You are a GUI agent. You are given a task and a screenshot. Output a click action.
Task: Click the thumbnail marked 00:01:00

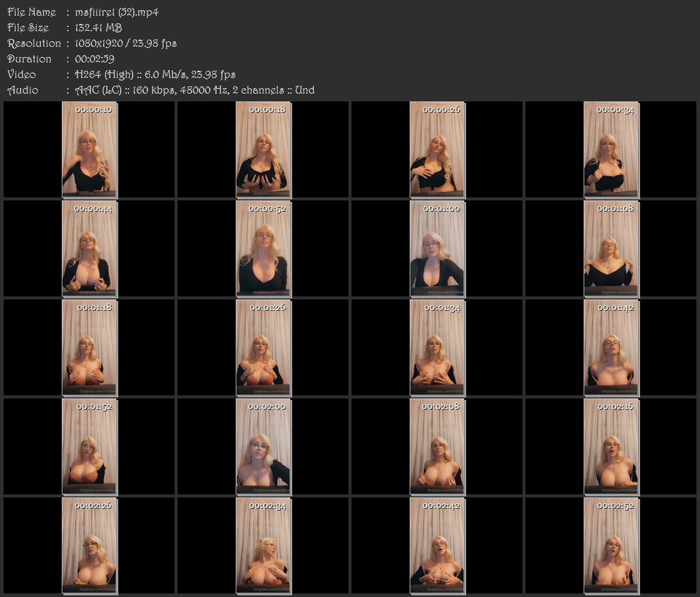437,249
